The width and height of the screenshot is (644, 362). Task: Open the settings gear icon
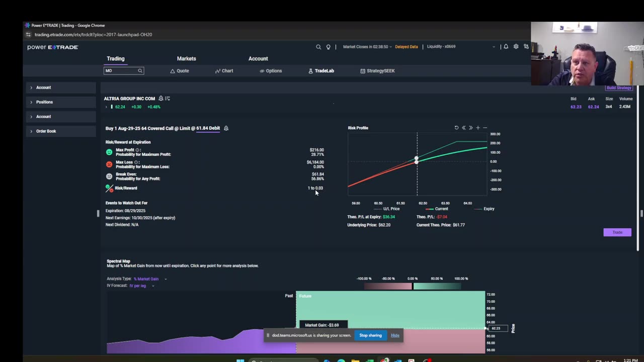(516, 46)
